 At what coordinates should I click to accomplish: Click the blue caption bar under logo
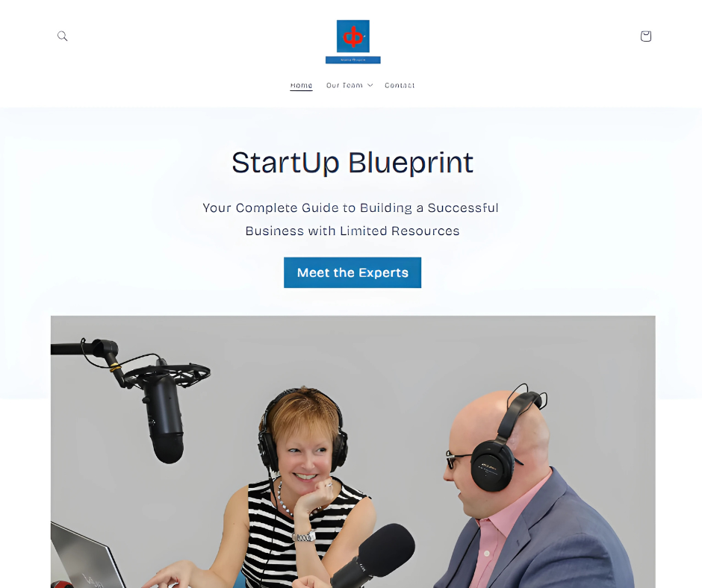353,60
